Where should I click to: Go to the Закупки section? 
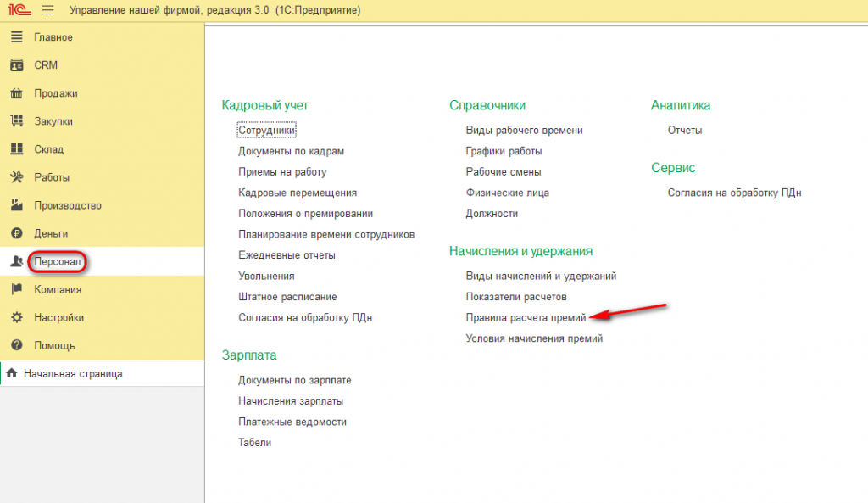pyautogui.click(x=53, y=120)
